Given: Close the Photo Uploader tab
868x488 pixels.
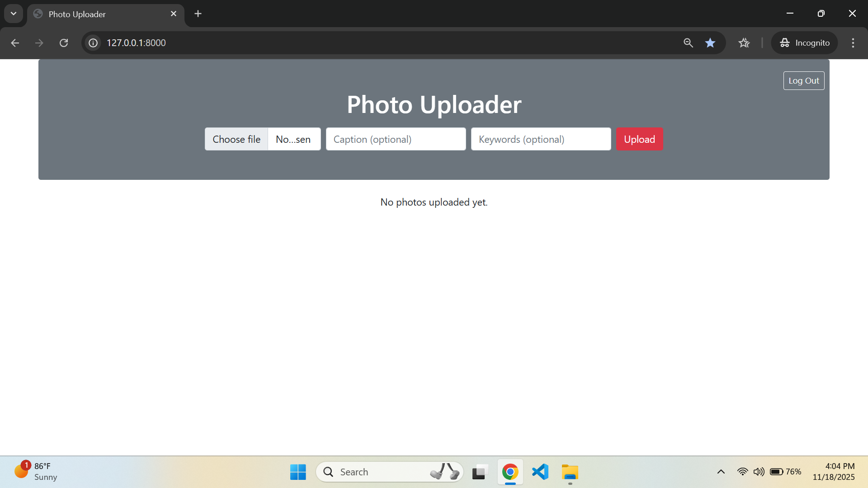Looking at the screenshot, I should tap(174, 14).
